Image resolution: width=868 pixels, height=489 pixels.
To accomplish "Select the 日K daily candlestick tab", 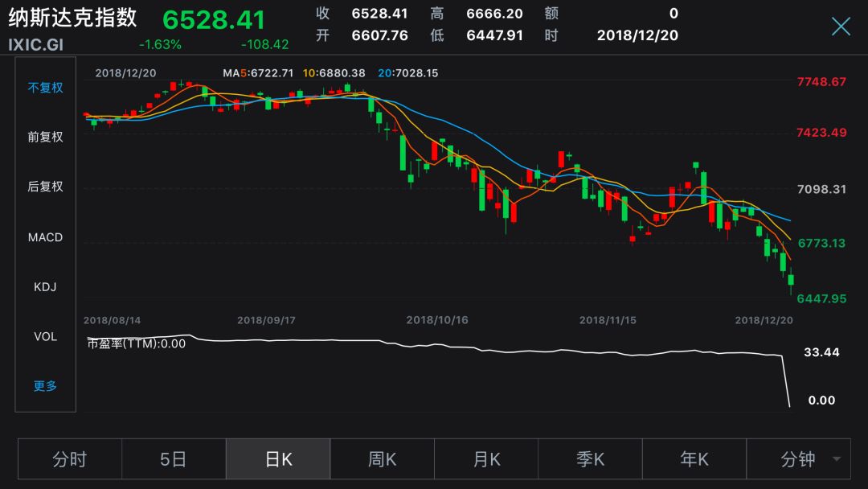I will (x=278, y=458).
